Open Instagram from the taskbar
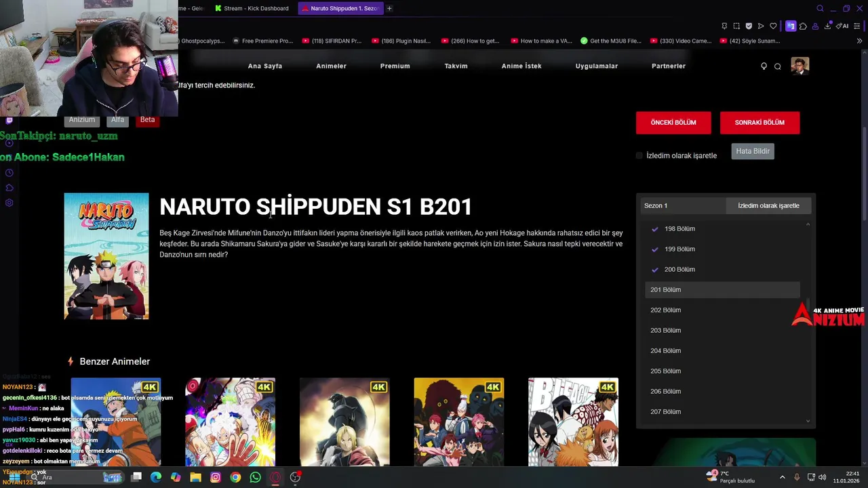This screenshot has width=868, height=488. 216,477
